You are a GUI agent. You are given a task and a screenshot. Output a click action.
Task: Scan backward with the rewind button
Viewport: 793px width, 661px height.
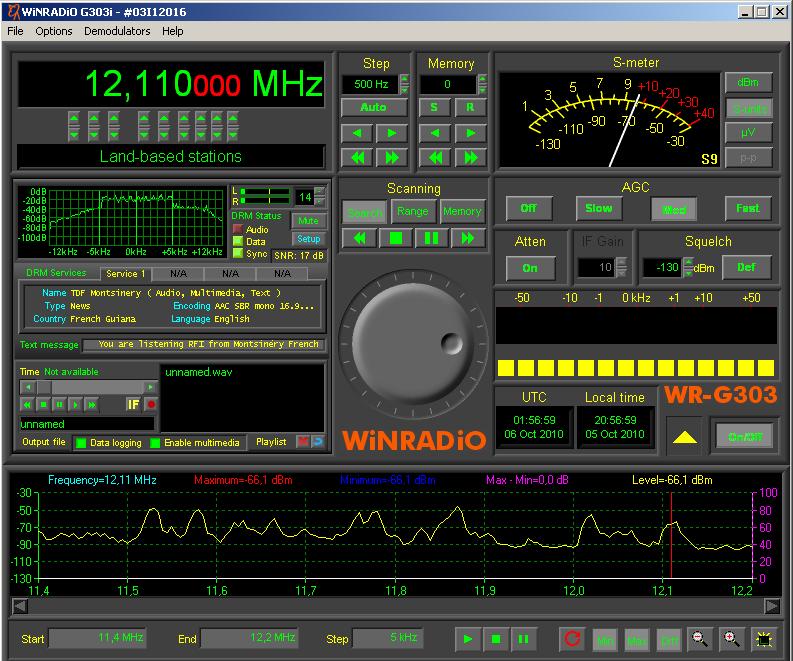(359, 238)
